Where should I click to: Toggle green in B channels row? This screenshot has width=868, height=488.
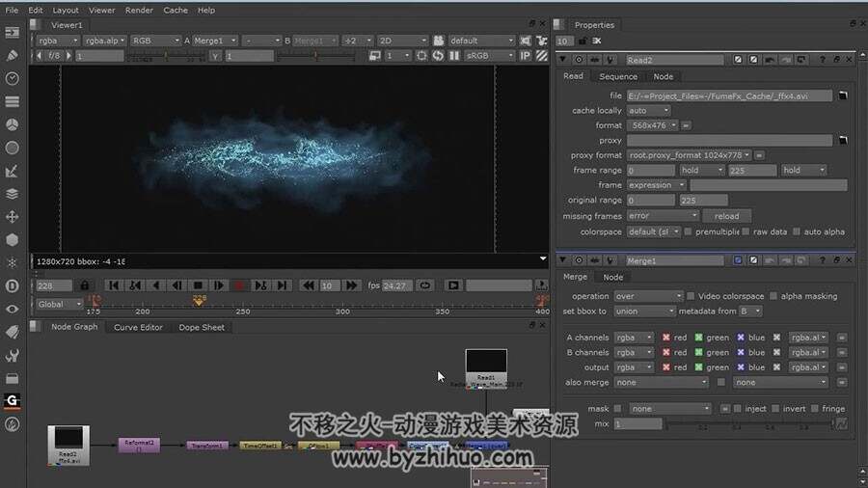(x=698, y=352)
